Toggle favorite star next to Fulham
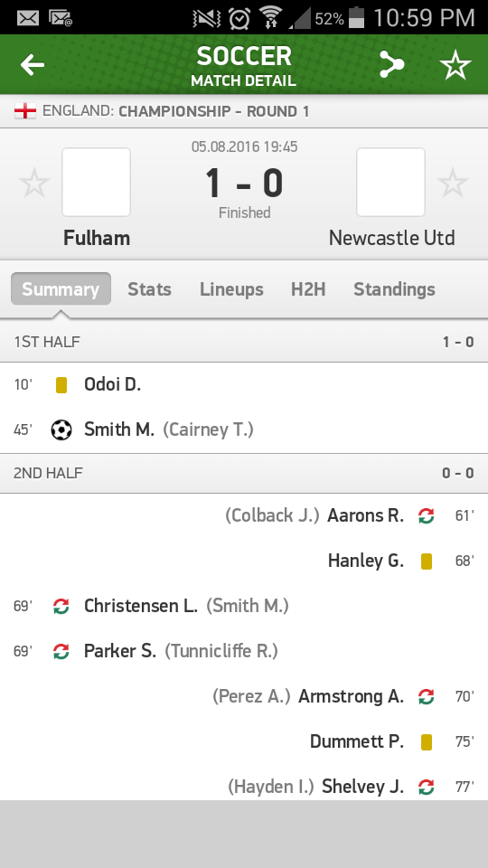 tap(34, 184)
